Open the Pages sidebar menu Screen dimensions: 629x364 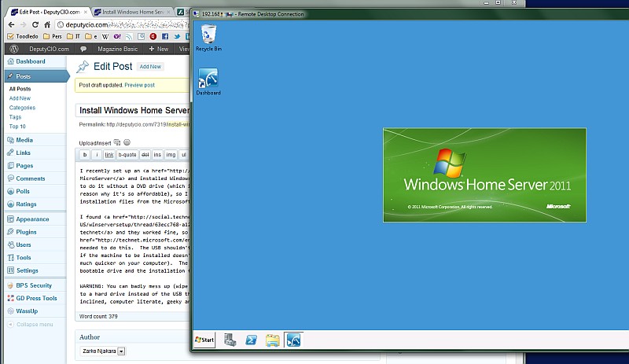pyautogui.click(x=24, y=166)
